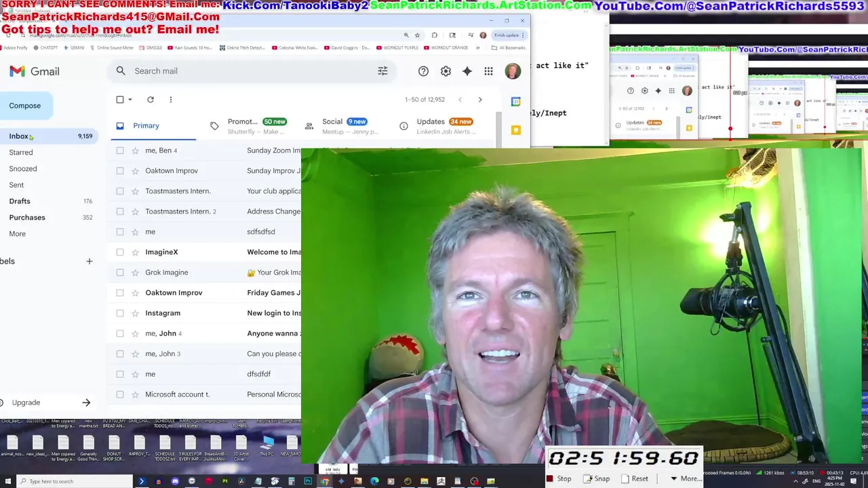Screen dimensions: 868x488
Task: Star the ImagineX welcome email
Action: (x=135, y=252)
